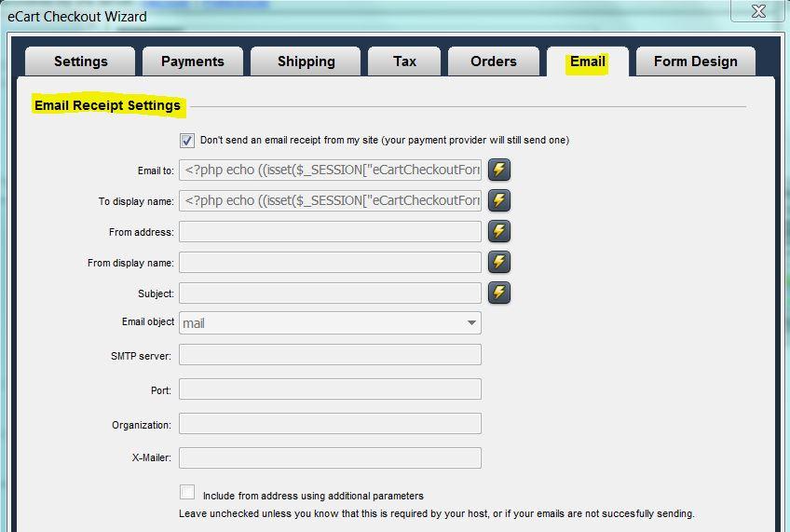Focus the Port input field
This screenshot has width=790, height=532.
(x=330, y=389)
